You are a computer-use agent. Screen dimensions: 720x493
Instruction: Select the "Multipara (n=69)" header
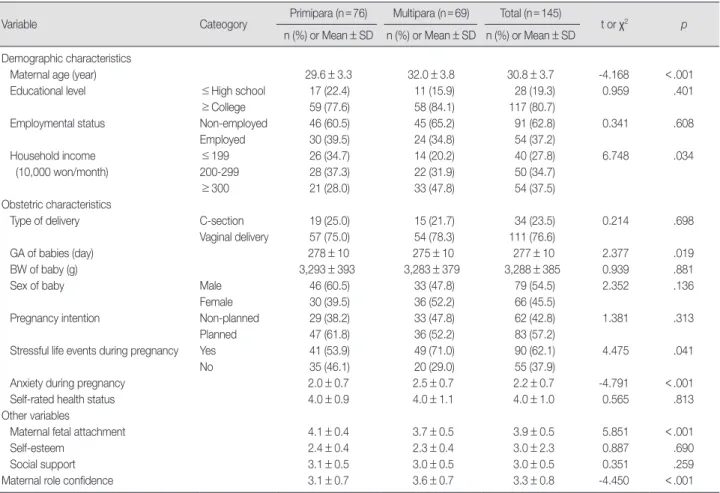pos(431,13)
